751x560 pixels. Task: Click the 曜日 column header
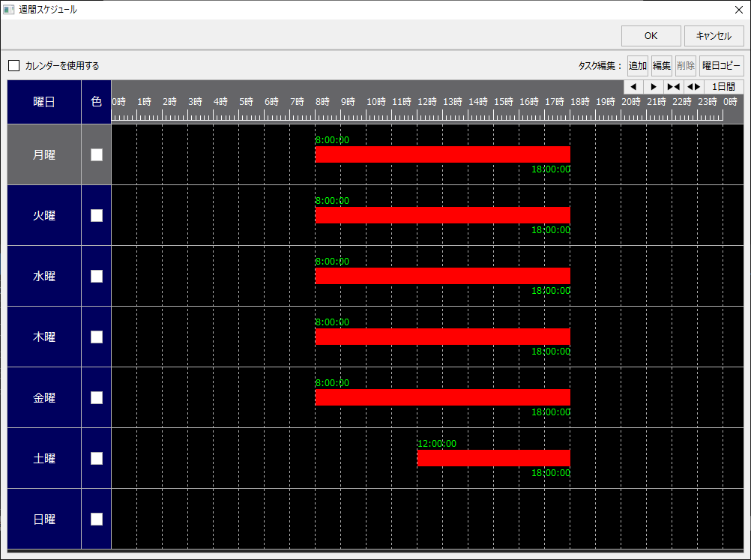pos(44,102)
